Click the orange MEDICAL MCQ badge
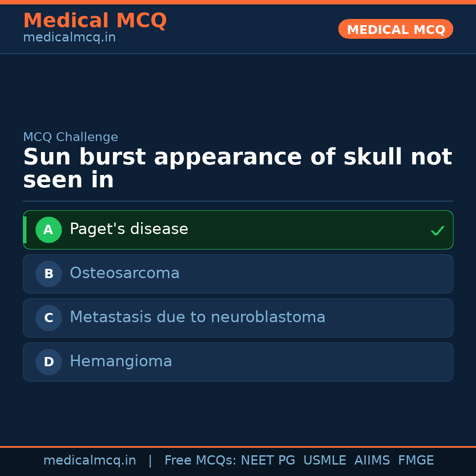 pos(395,29)
